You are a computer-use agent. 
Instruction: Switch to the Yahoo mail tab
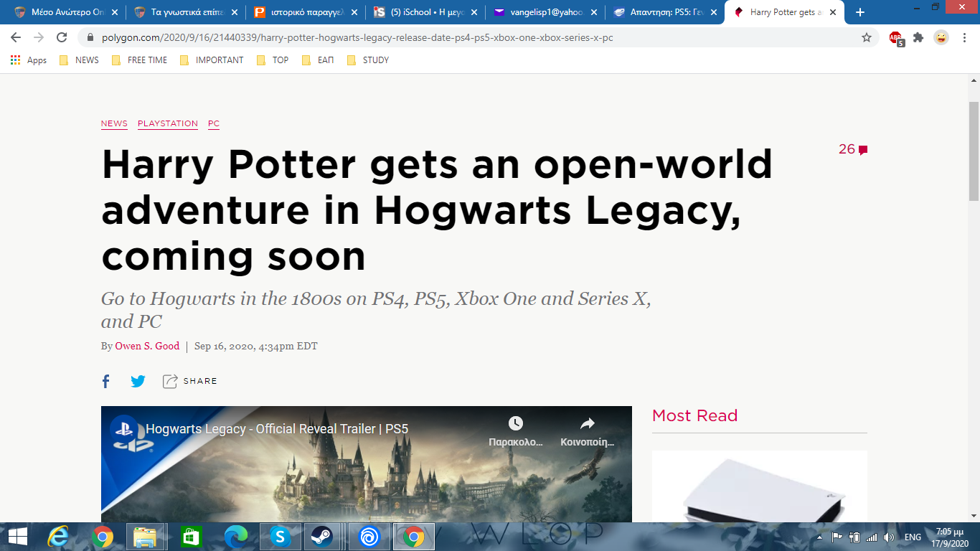(x=545, y=12)
